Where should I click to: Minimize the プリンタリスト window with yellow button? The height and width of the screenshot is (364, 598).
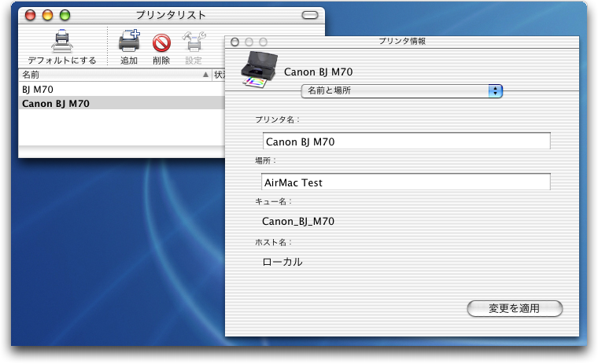tap(47, 15)
